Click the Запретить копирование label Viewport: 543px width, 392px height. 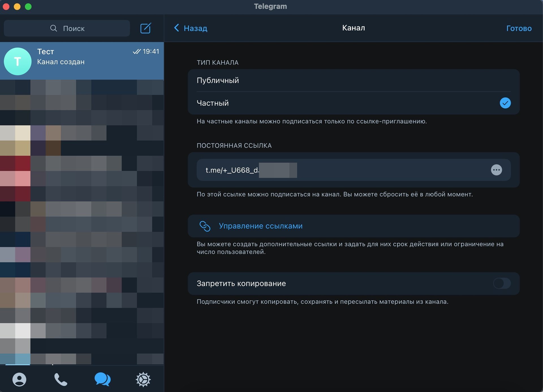tap(241, 283)
